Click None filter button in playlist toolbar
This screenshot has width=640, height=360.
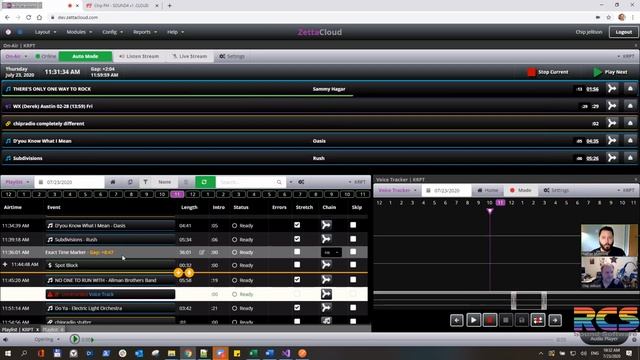point(164,182)
